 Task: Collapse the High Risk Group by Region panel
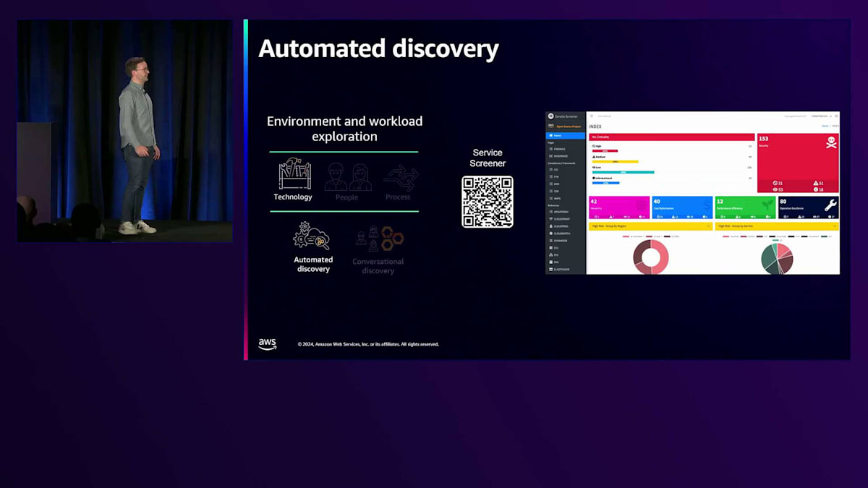click(708, 226)
